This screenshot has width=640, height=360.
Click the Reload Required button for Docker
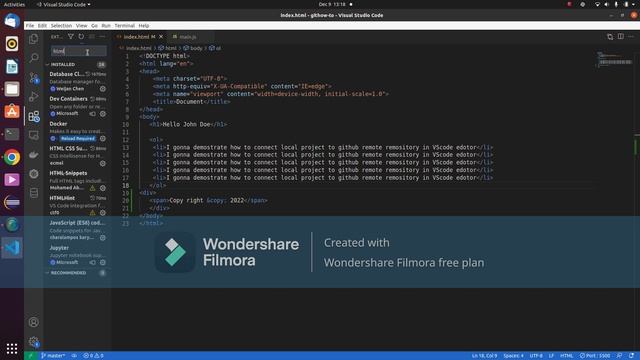[78, 139]
